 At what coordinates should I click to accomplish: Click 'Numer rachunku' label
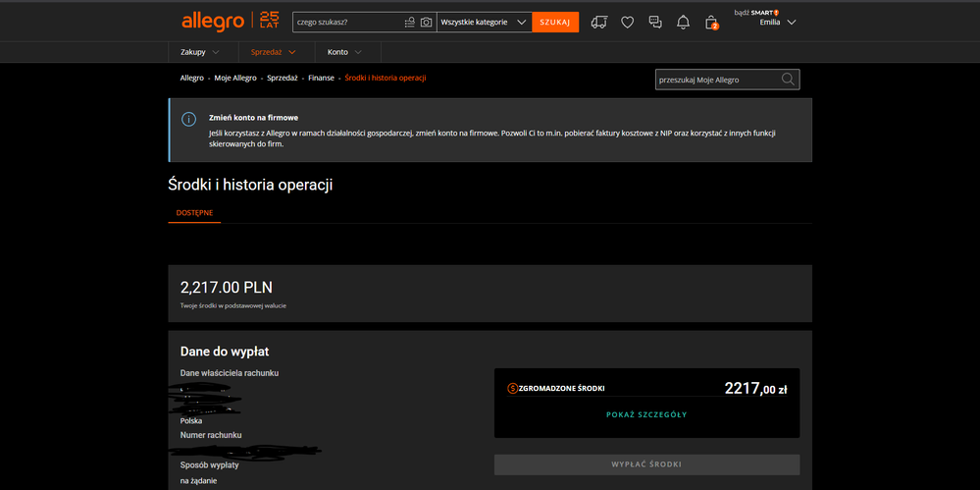click(211, 434)
